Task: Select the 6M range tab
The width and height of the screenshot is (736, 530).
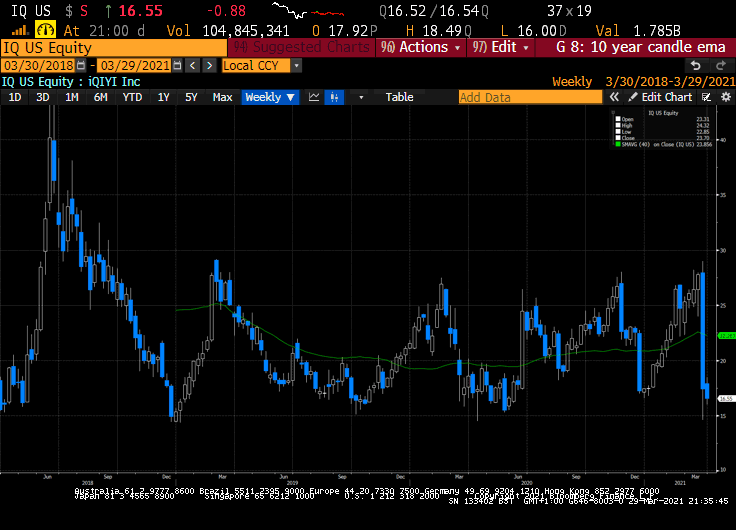Action: (100, 97)
